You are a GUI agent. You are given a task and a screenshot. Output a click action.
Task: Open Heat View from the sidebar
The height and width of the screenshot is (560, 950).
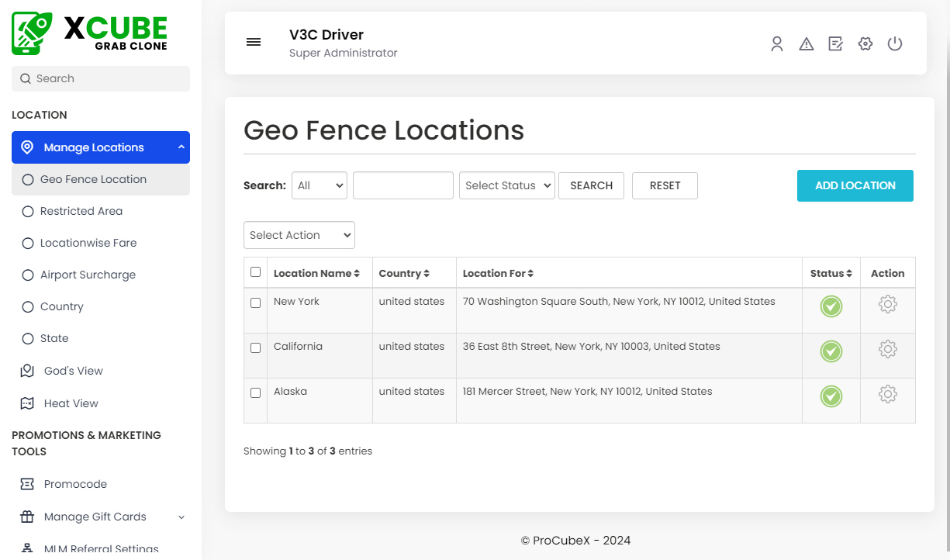coord(69,403)
